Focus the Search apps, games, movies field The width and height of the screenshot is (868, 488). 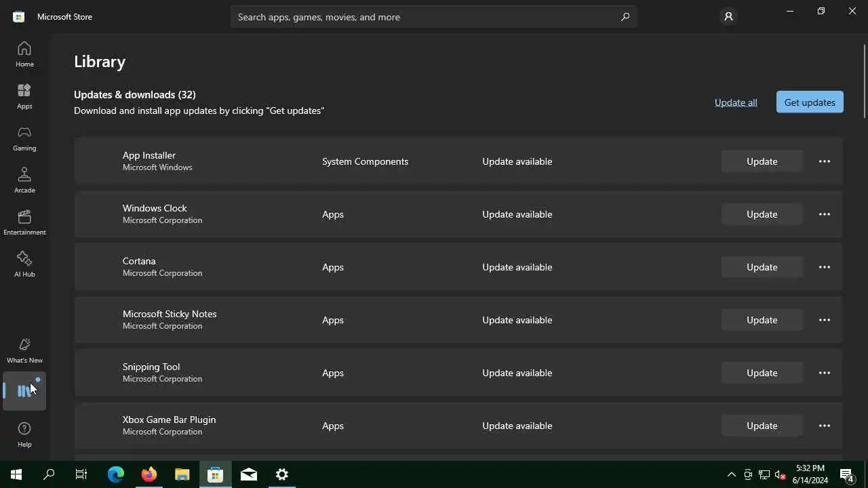(x=434, y=17)
